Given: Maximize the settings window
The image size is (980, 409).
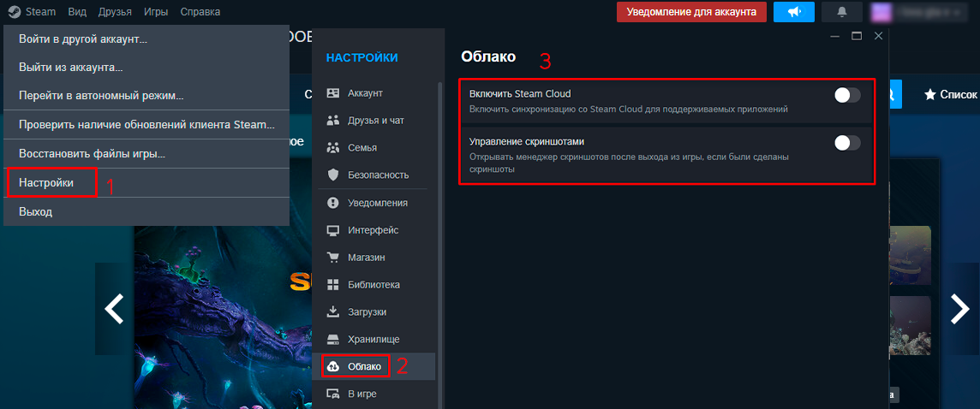Looking at the screenshot, I should (x=857, y=36).
